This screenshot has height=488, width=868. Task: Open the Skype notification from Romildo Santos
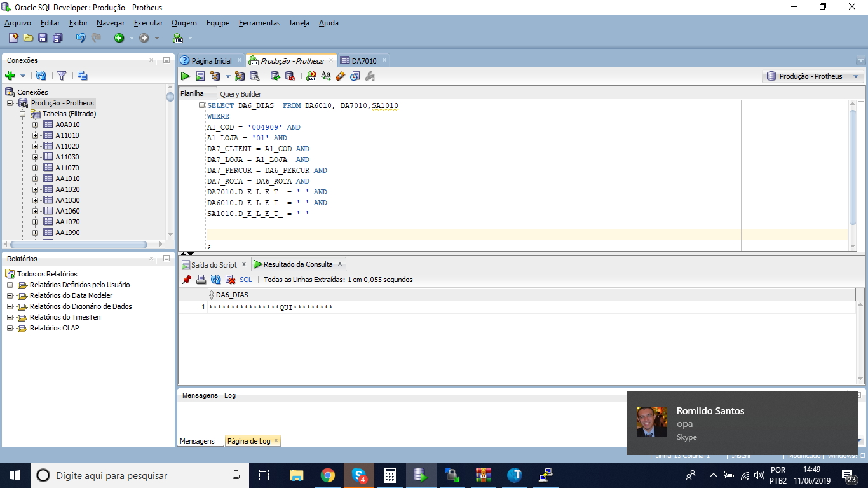coord(742,423)
